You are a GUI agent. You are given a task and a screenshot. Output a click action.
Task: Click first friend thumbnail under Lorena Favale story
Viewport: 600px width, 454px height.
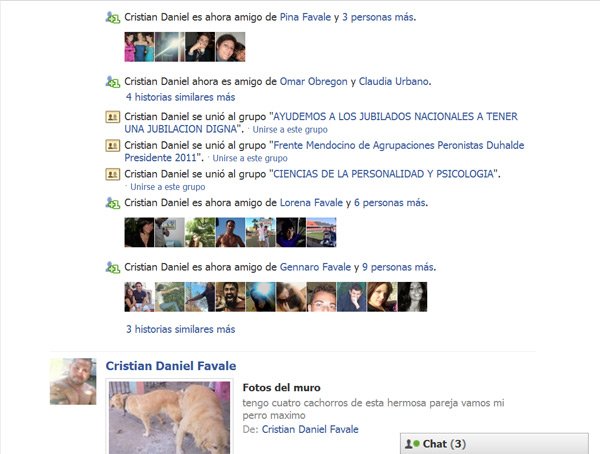coord(139,232)
